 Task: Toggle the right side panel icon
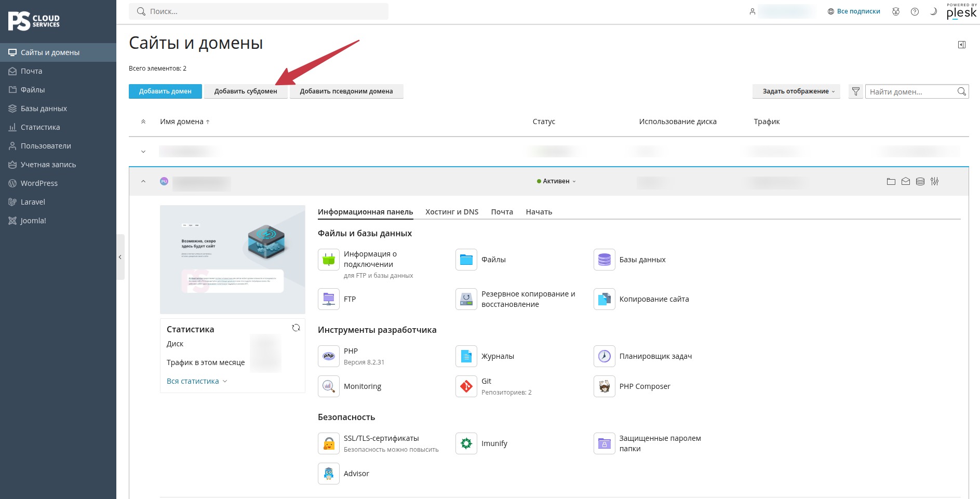pyautogui.click(x=962, y=45)
